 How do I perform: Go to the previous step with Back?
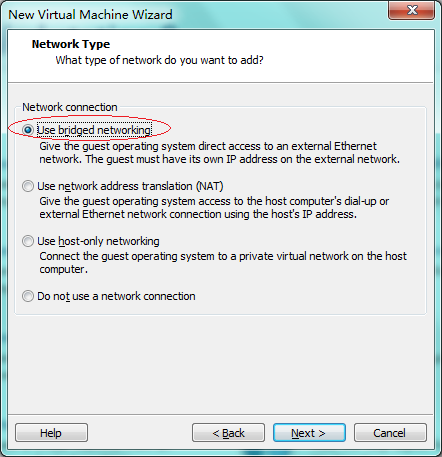(228, 433)
